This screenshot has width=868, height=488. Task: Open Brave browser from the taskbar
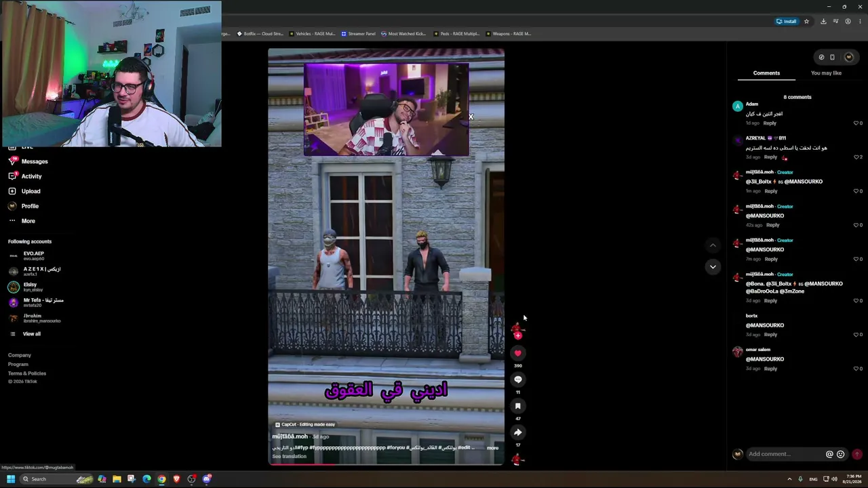176,479
